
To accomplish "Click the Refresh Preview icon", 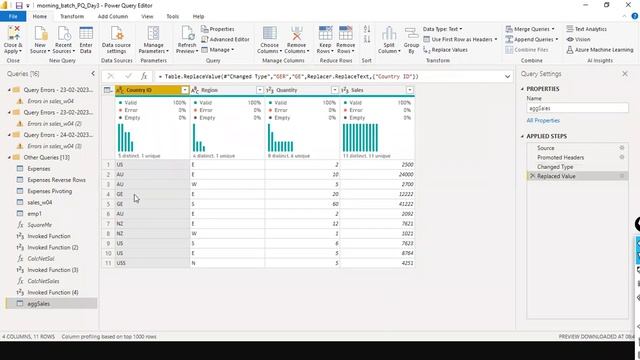I will pos(187,33).
